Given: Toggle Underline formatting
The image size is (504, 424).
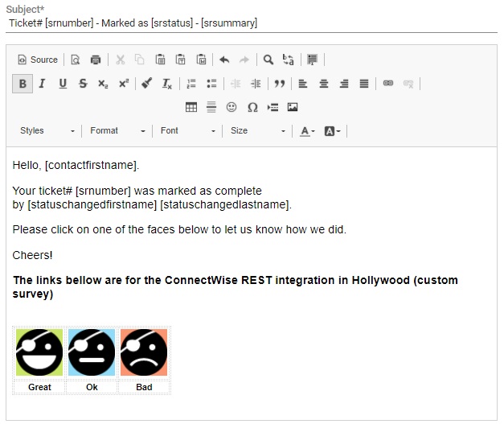Looking at the screenshot, I should pyautogui.click(x=63, y=84).
